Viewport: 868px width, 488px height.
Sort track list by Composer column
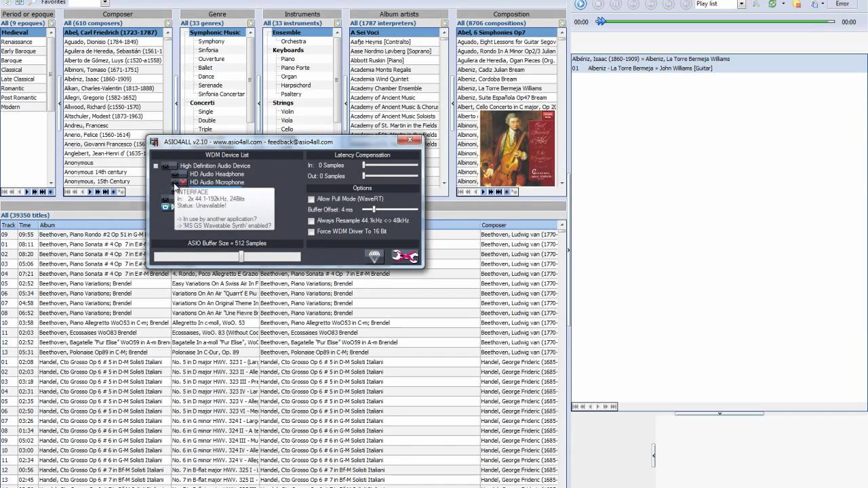519,225
